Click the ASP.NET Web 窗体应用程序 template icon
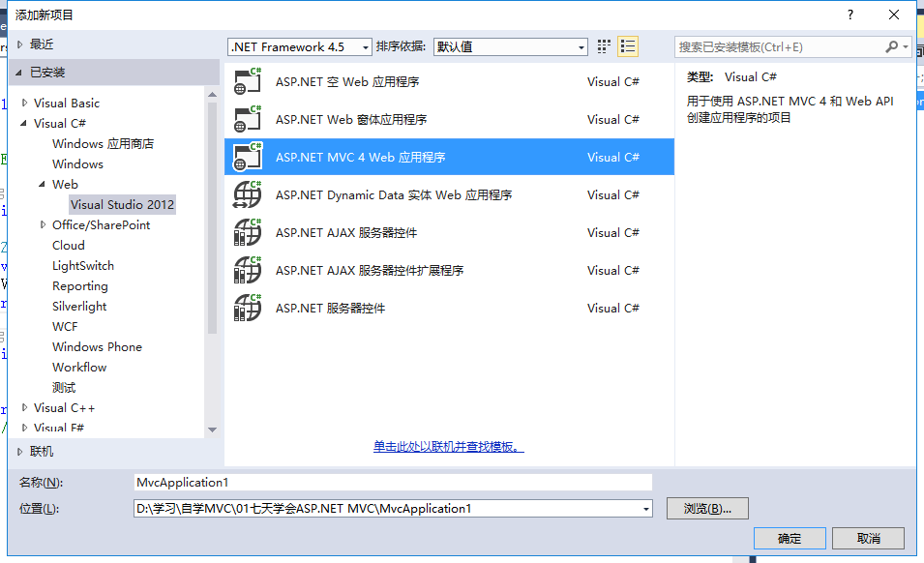 [x=248, y=119]
